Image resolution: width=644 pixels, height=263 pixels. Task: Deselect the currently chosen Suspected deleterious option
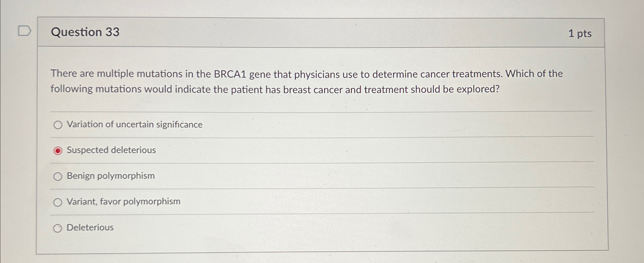pyautogui.click(x=58, y=150)
